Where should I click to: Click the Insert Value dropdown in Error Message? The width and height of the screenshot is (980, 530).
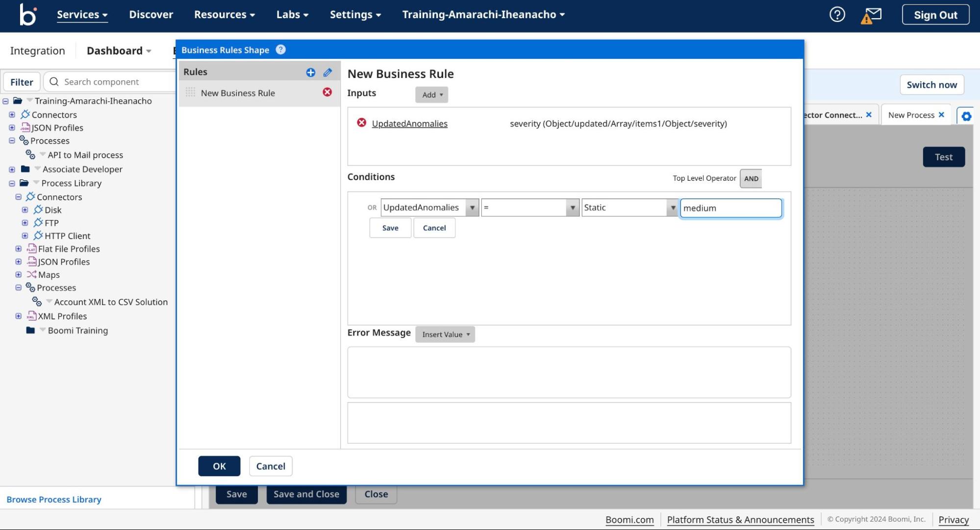pyautogui.click(x=444, y=334)
